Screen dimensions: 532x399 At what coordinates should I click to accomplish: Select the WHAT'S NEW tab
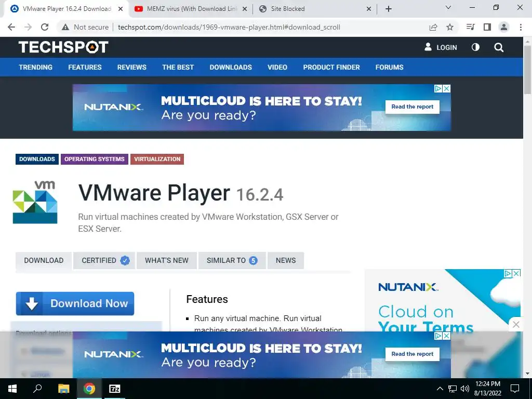[x=167, y=260]
